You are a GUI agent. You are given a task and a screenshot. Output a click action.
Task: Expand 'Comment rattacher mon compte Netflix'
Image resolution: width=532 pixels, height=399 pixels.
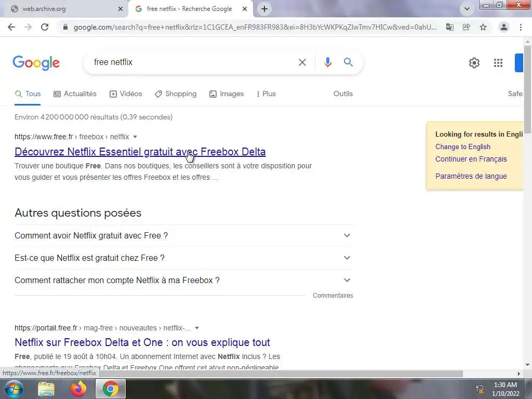(x=184, y=280)
